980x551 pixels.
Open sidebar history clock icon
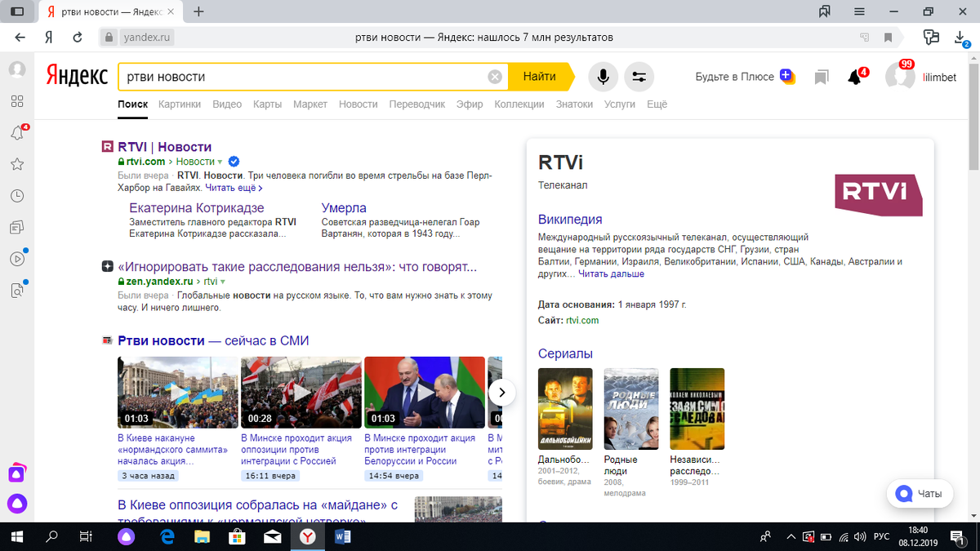pos(16,196)
